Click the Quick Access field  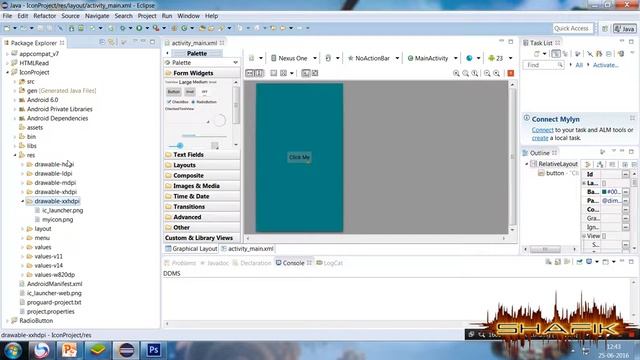[x=572, y=29]
